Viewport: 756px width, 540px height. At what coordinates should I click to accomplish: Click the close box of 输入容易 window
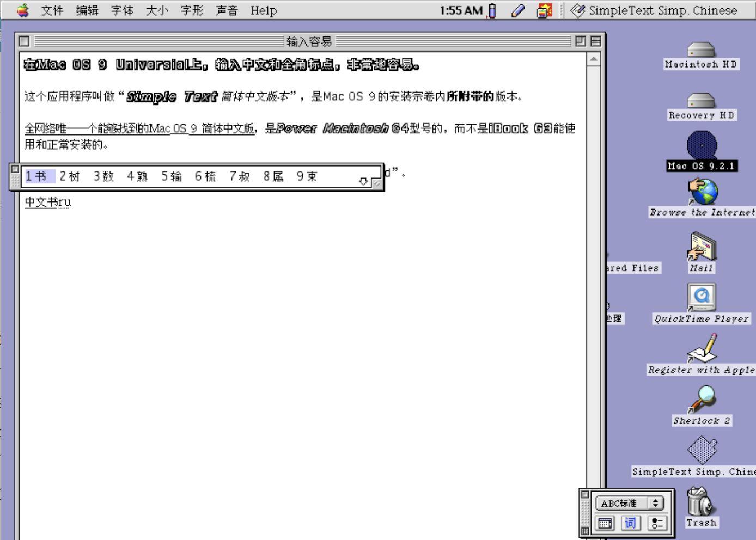coord(23,41)
